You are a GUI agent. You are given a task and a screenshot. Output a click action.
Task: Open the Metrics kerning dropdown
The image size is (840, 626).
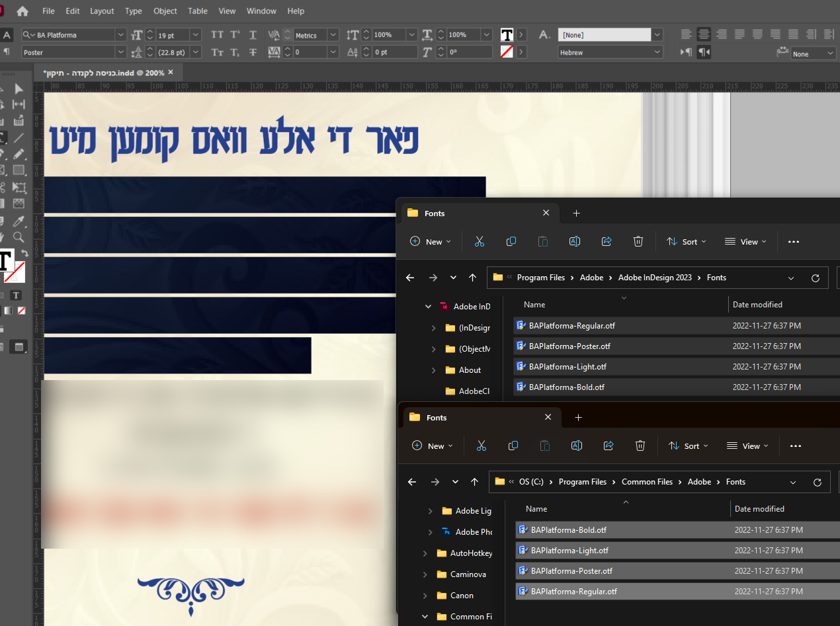tap(333, 35)
